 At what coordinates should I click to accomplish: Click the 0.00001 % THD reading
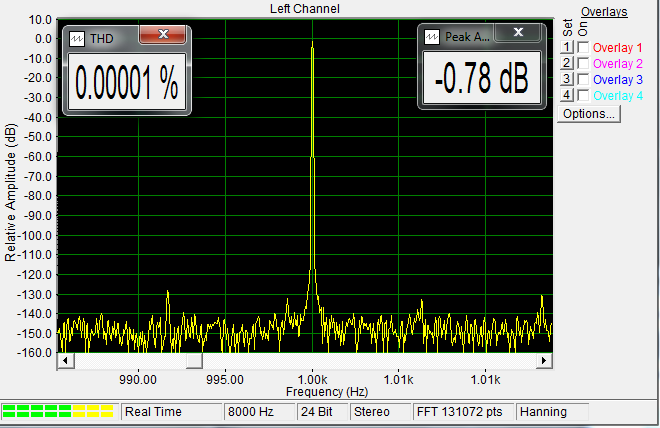tap(127, 82)
